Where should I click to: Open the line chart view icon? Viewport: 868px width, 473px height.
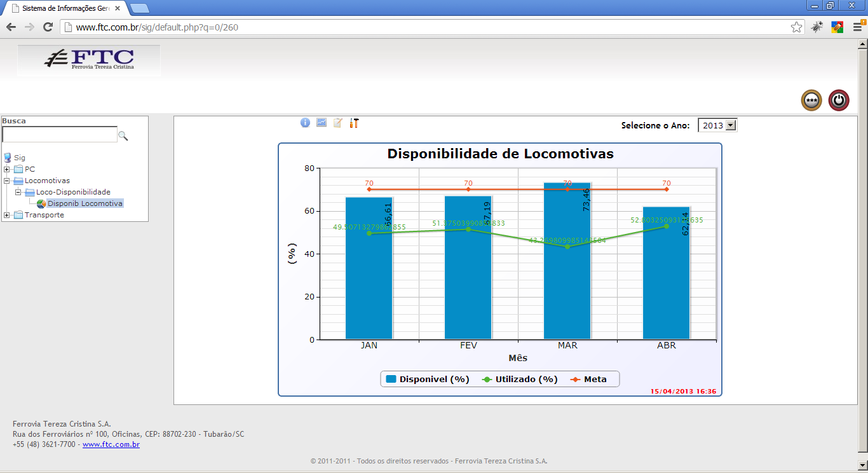click(322, 123)
